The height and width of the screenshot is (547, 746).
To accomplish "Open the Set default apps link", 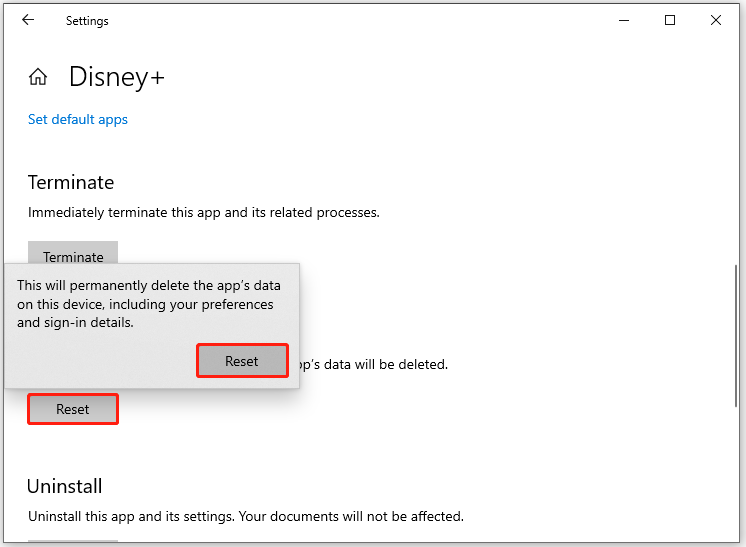I will (78, 119).
